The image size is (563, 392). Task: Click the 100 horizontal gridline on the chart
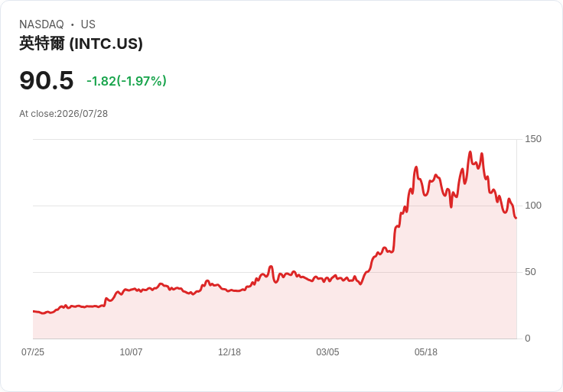(x=275, y=206)
